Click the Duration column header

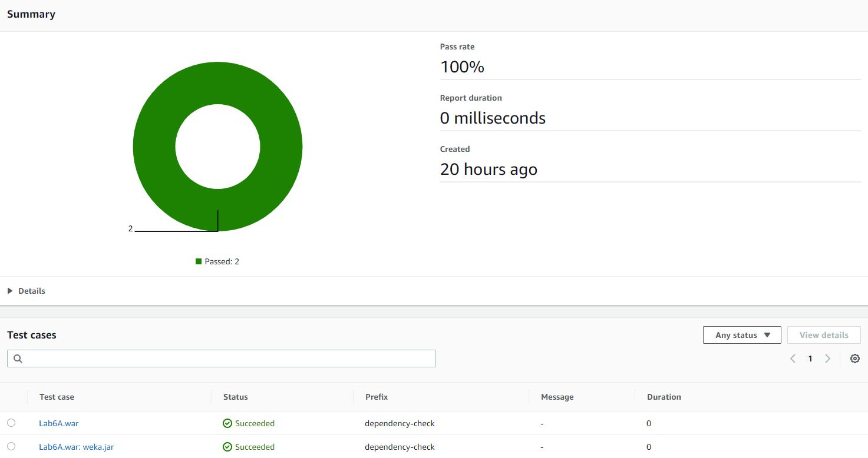664,397
